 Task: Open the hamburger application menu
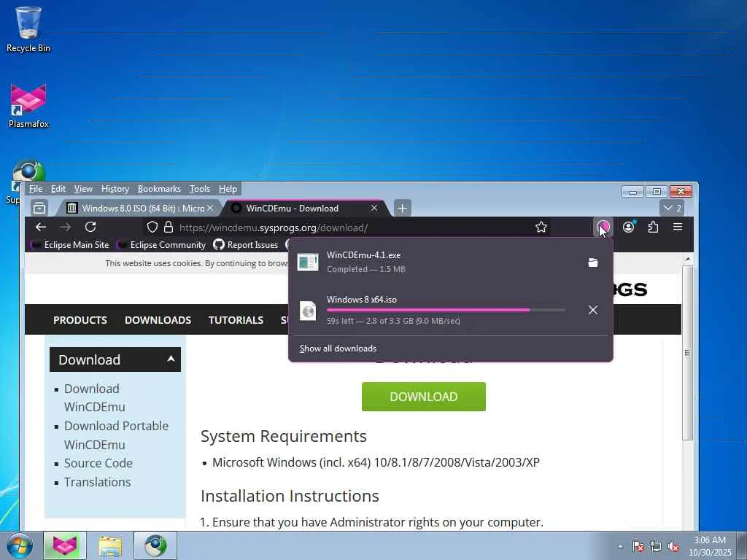tap(678, 227)
